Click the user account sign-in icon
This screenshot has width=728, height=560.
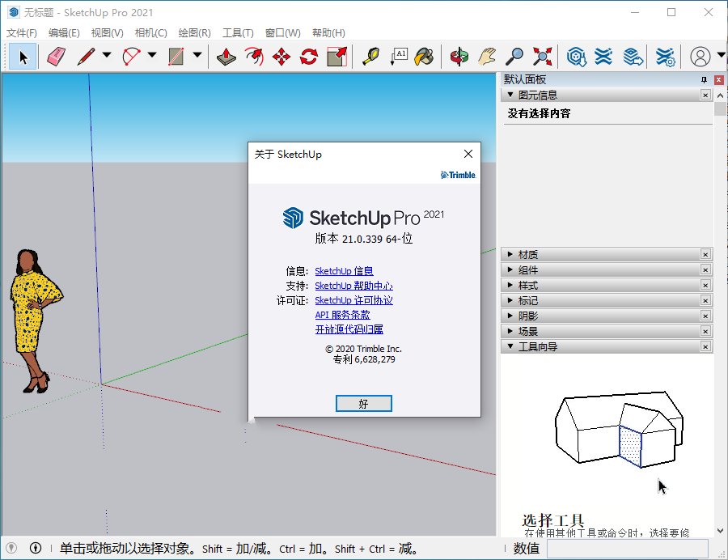coord(700,57)
